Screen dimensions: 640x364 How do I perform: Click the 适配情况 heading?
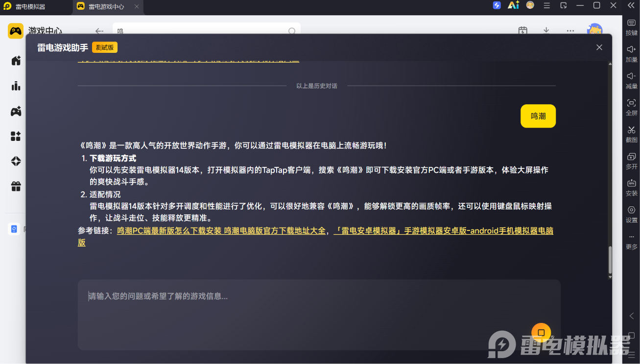point(105,194)
